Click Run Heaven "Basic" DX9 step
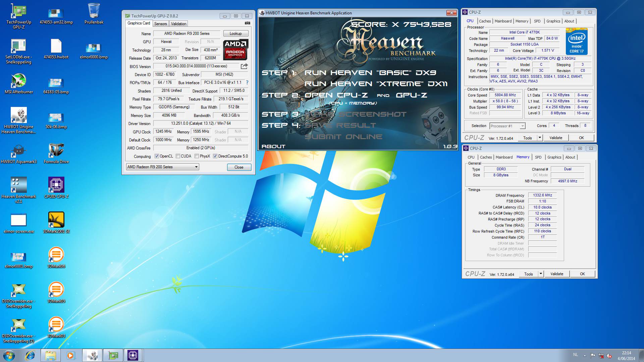This screenshot has width=644, height=362. (370, 73)
